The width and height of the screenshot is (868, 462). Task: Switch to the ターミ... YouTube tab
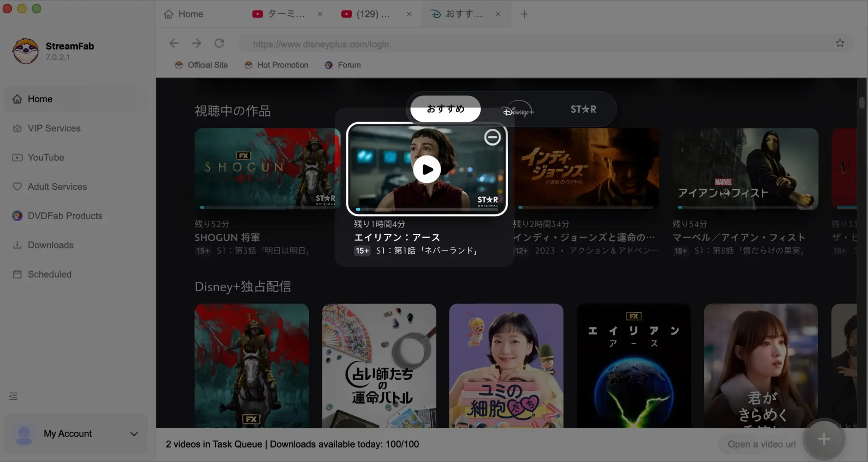286,14
